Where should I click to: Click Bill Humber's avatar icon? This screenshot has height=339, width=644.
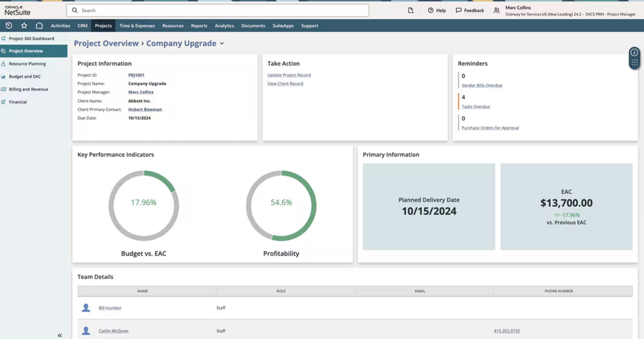click(x=86, y=308)
